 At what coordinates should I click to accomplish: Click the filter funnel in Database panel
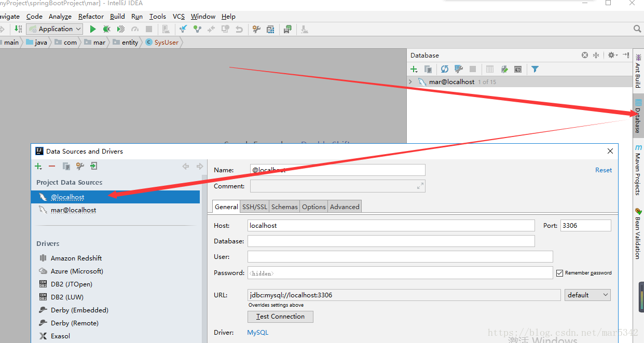pyautogui.click(x=535, y=69)
